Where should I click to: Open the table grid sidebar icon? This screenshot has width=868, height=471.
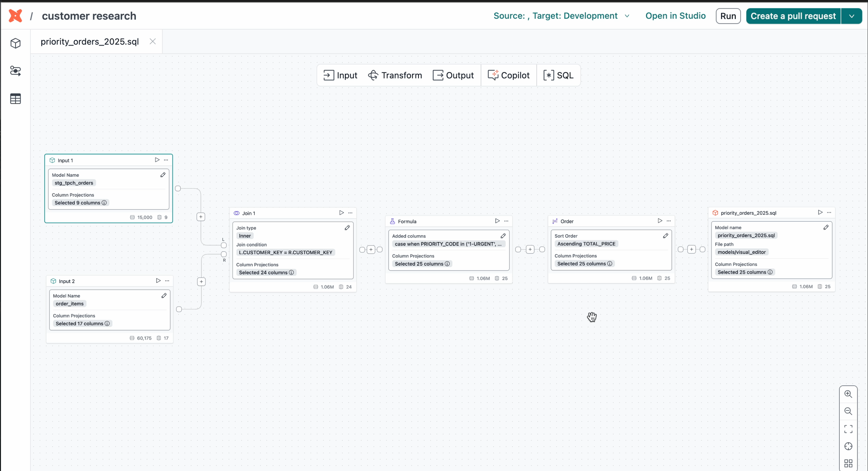click(x=15, y=99)
